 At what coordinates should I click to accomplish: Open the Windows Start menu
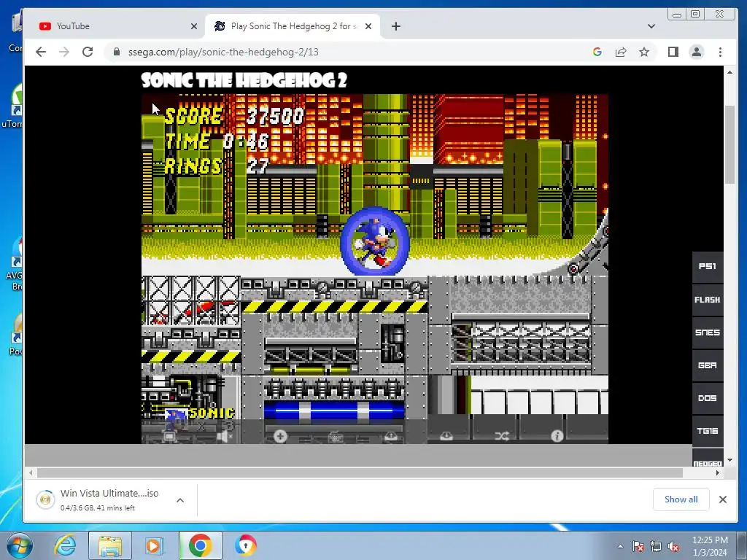19,545
